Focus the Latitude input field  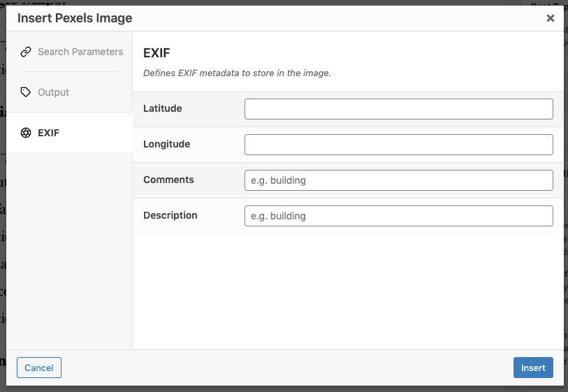click(398, 109)
